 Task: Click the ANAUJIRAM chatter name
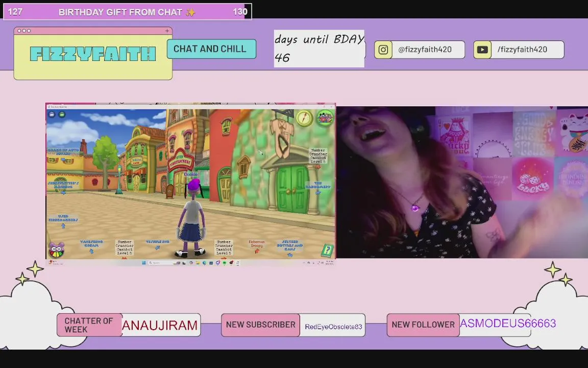coord(160,325)
